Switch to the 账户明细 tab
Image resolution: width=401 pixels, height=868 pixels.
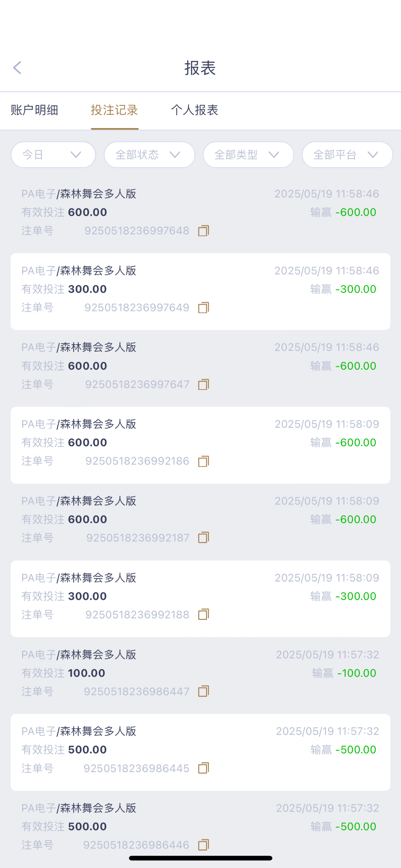coord(34,110)
